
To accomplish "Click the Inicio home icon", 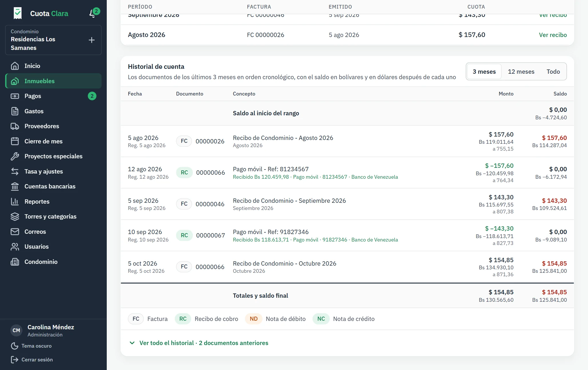I will point(15,66).
